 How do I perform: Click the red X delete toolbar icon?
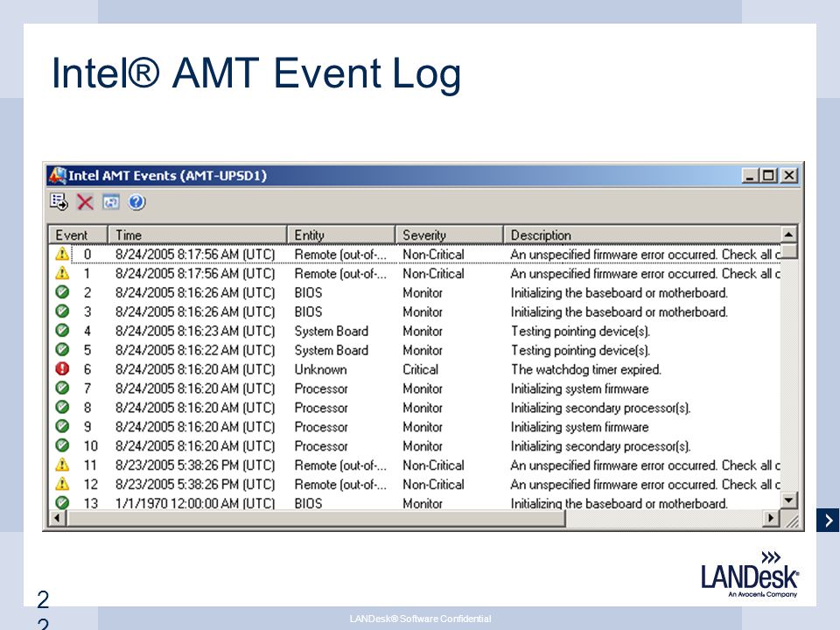pos(85,202)
